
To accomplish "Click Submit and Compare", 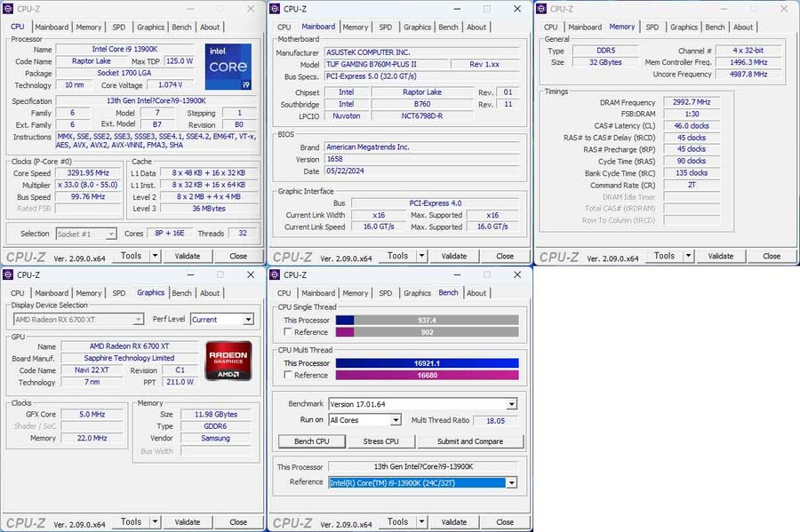I will point(471,441).
